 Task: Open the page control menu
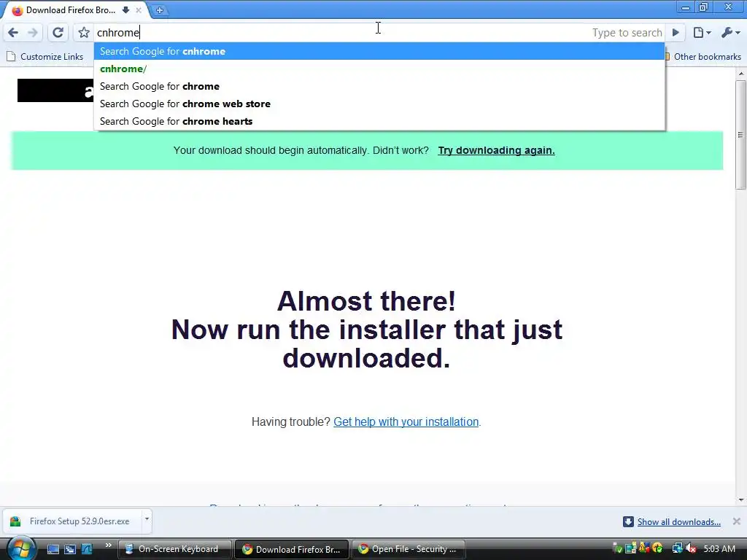pos(703,32)
